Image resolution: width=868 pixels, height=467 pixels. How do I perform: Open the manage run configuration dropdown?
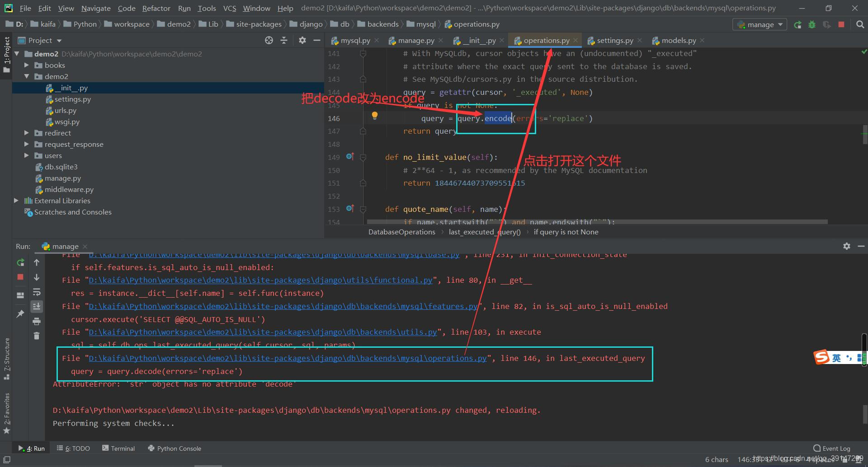pyautogui.click(x=759, y=24)
